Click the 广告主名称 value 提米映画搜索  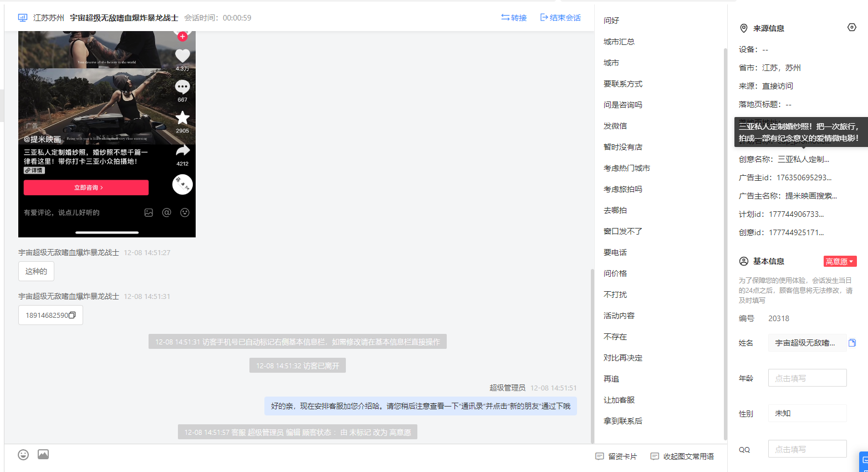coord(811,196)
